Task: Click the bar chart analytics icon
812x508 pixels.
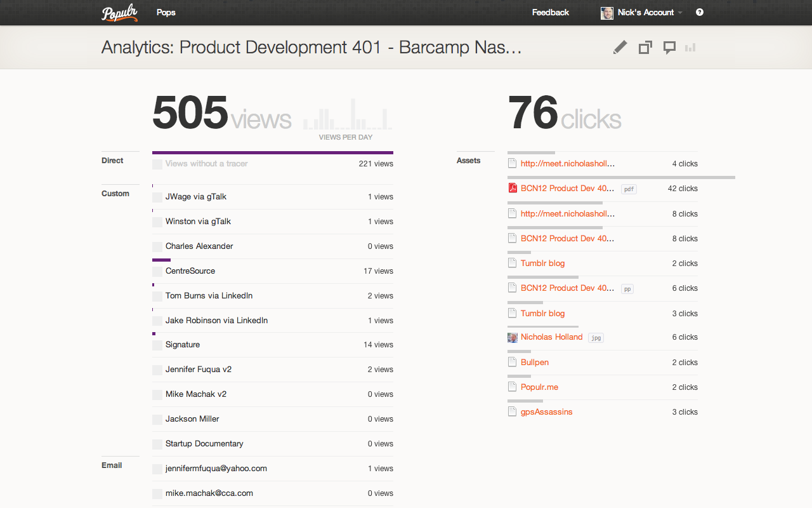Action: pyautogui.click(x=690, y=48)
